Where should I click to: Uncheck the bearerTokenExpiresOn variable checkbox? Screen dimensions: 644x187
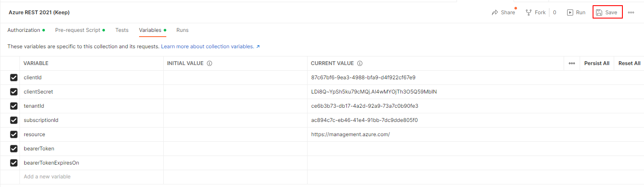coord(14,163)
